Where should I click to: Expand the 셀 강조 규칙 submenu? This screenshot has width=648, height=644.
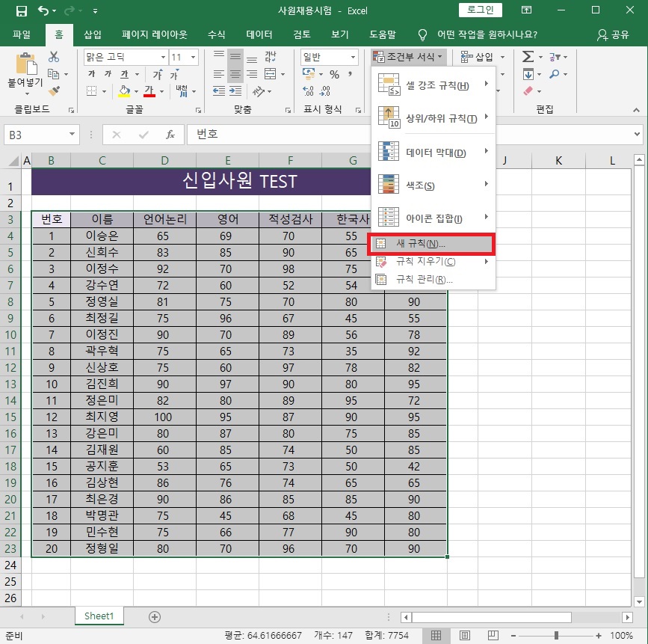coord(433,85)
